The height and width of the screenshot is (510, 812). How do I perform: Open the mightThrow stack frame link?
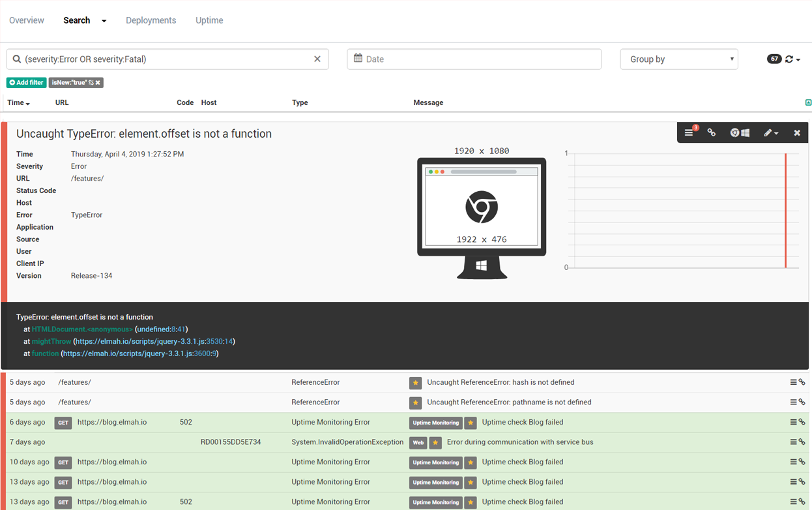point(51,341)
